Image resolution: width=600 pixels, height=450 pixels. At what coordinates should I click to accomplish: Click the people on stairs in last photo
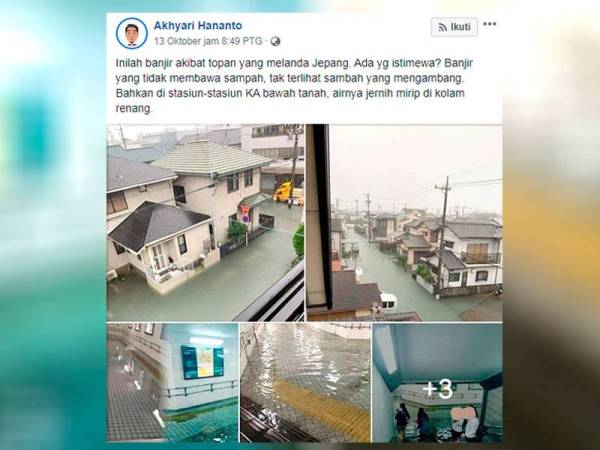(x=437, y=422)
